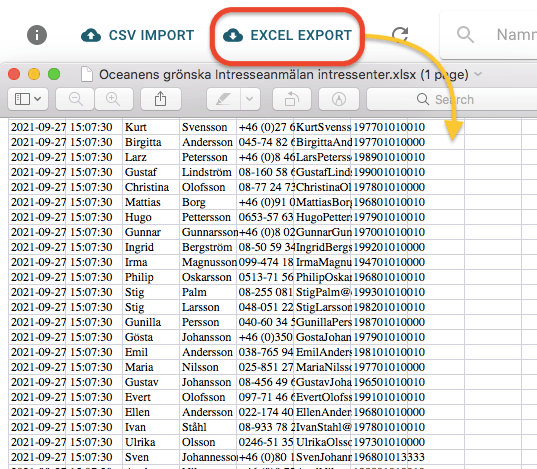Select cell Irma
The width and height of the screenshot is (537, 469).
point(151,262)
